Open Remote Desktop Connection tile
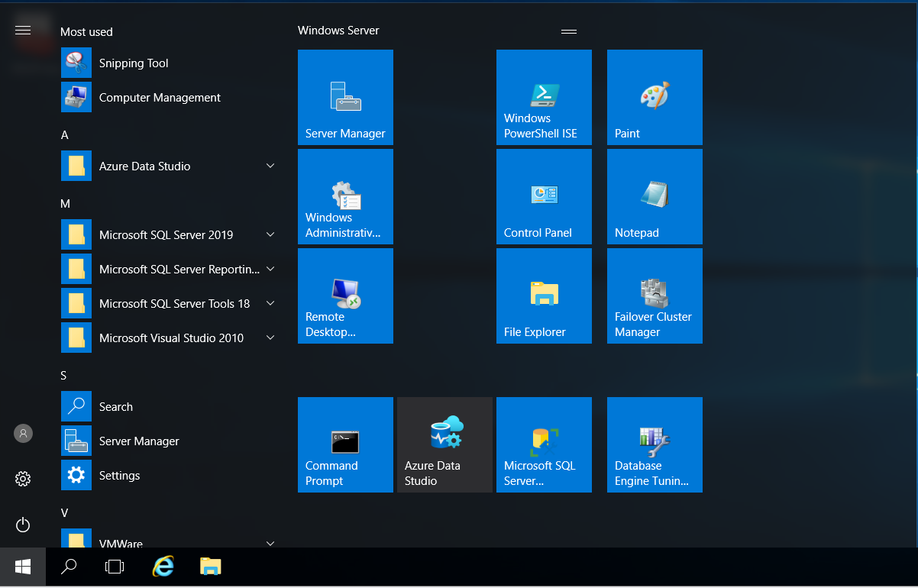 click(x=345, y=296)
